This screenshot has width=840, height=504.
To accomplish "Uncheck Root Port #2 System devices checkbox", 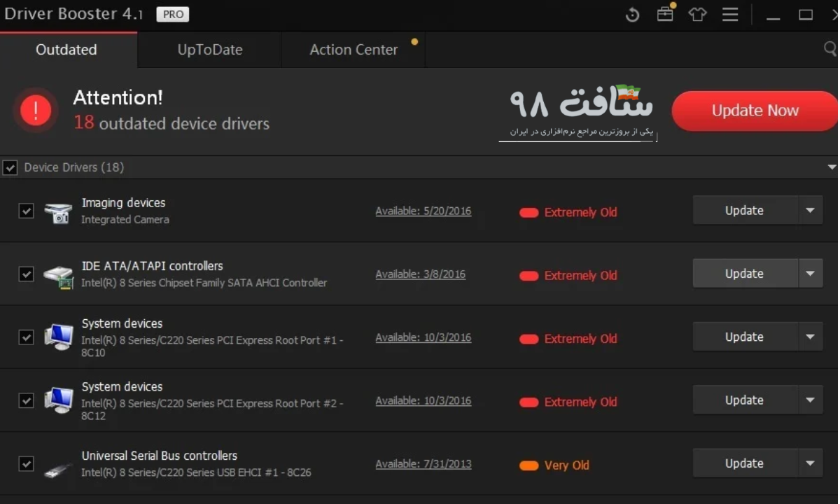I will pos(26,400).
